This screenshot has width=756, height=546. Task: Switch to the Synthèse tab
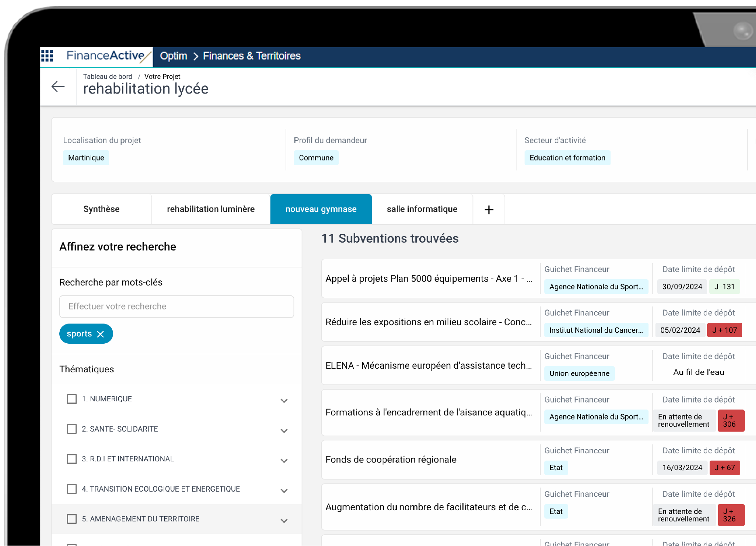coord(101,209)
